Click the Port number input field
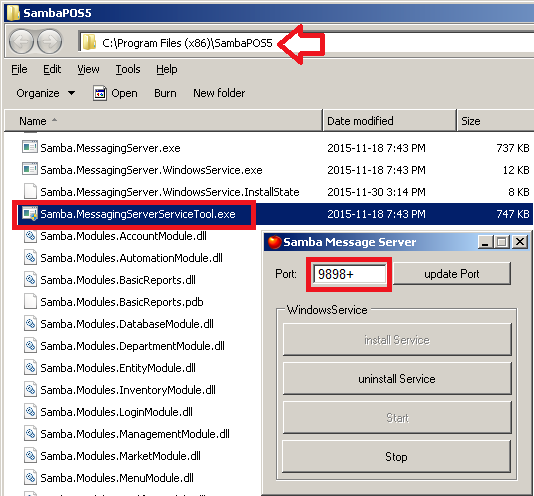 point(349,274)
